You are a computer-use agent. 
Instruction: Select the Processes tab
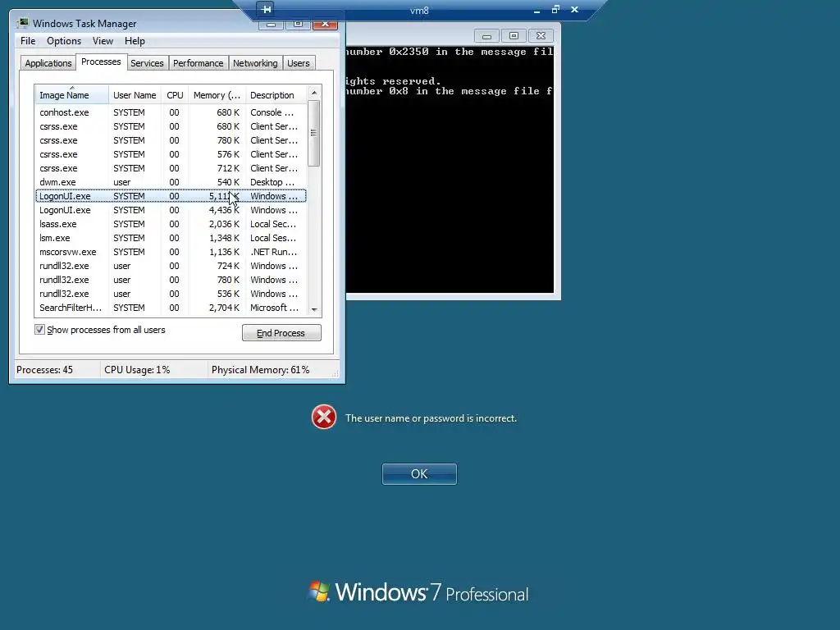pyautogui.click(x=101, y=62)
